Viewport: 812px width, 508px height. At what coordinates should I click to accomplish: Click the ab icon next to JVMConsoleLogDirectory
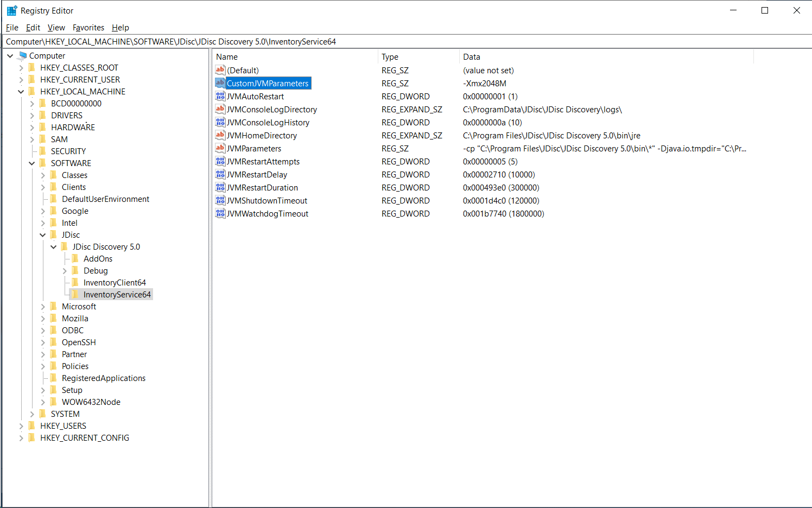click(x=220, y=109)
